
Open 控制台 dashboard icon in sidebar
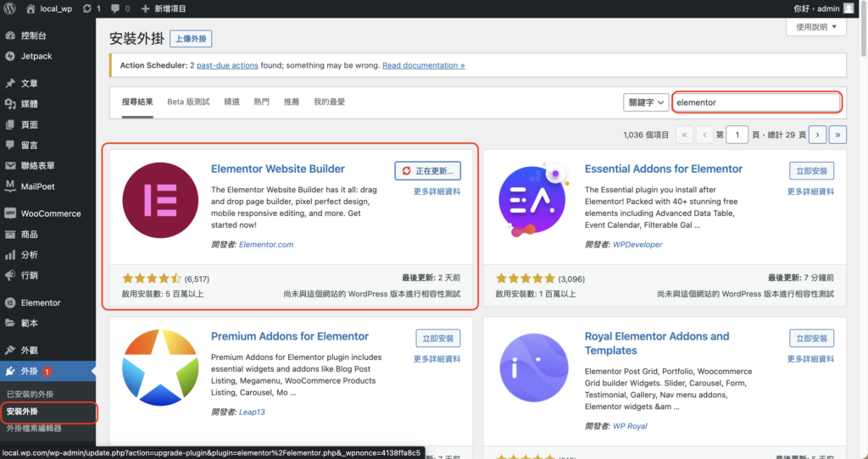click(x=10, y=36)
